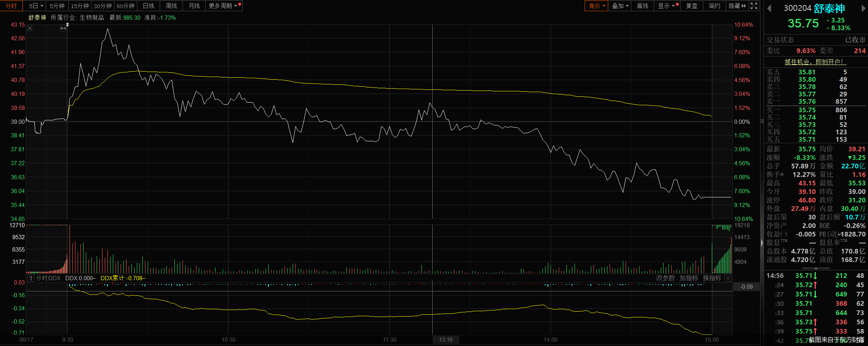
Task: Click the fullscreen expand icon in toolbar
Action: tap(754, 6)
